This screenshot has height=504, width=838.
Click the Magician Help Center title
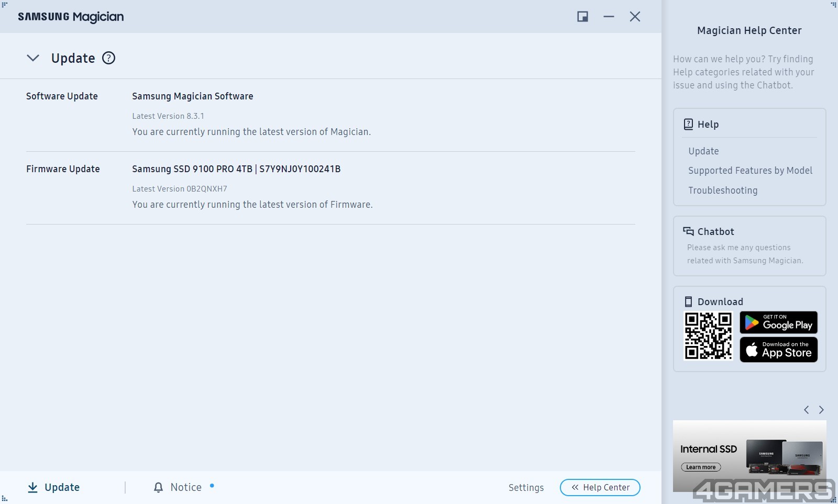[749, 30]
